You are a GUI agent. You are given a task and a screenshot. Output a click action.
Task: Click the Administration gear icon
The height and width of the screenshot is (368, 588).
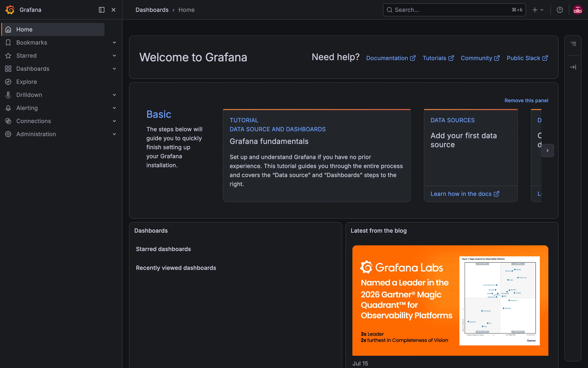point(8,134)
